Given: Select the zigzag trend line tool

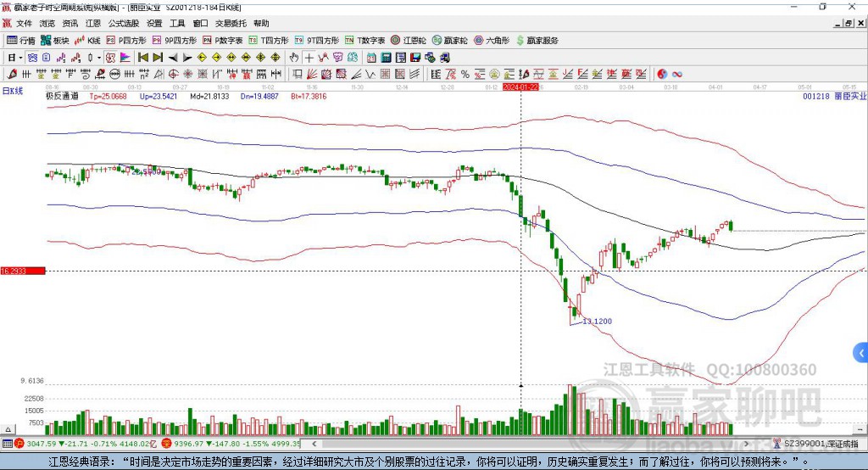Looking at the screenshot, I should (370, 75).
